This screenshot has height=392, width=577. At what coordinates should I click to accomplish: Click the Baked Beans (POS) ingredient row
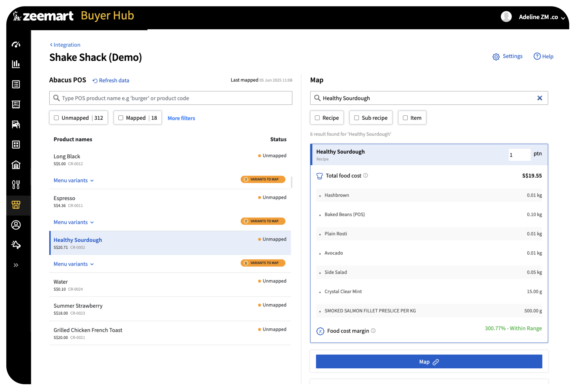click(429, 214)
